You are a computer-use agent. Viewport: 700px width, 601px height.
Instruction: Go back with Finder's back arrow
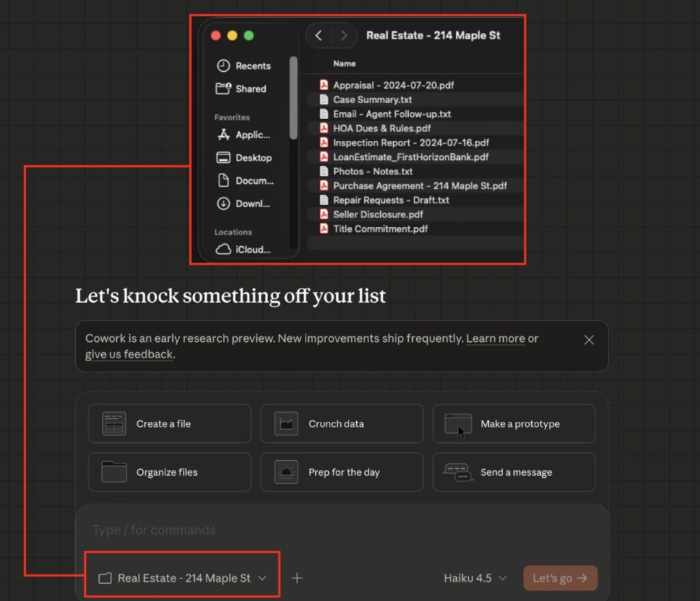[319, 36]
